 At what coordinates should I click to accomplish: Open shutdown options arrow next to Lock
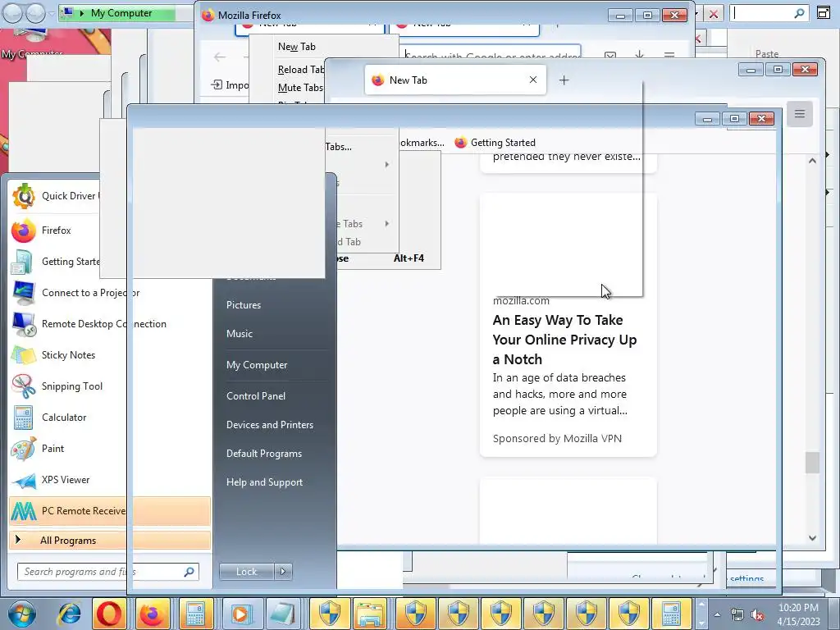(x=283, y=572)
